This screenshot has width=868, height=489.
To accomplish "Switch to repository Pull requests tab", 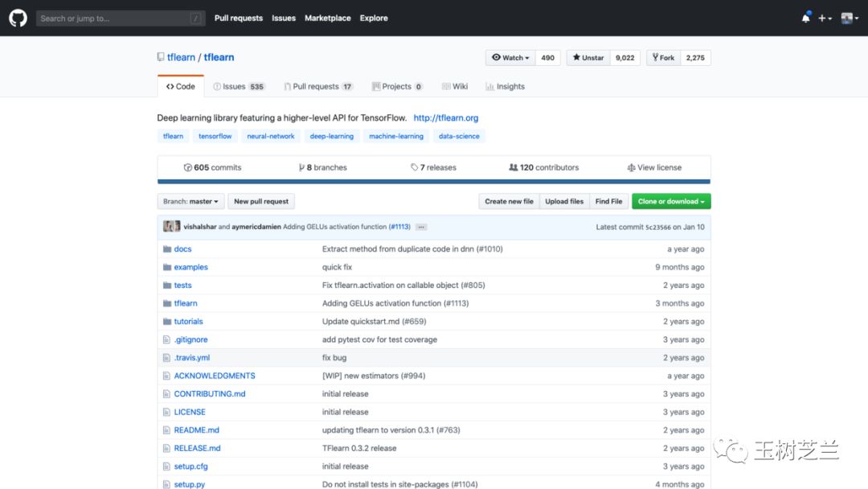I will point(318,86).
